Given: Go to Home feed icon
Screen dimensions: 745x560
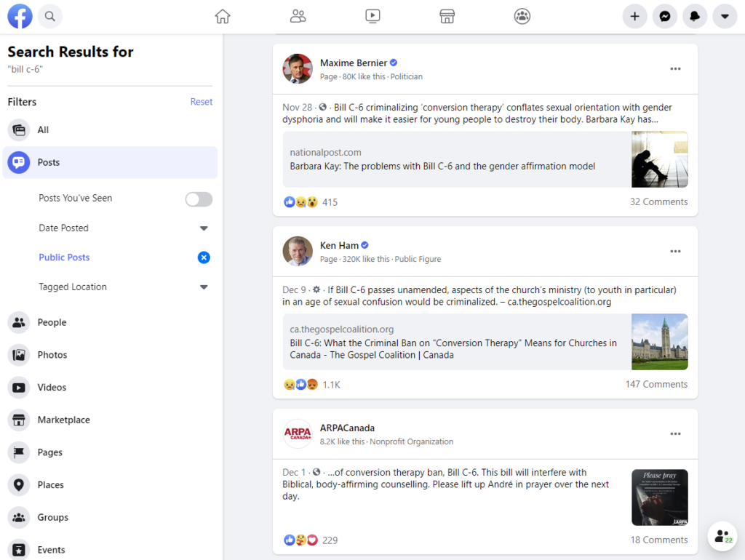Looking at the screenshot, I should [x=223, y=16].
